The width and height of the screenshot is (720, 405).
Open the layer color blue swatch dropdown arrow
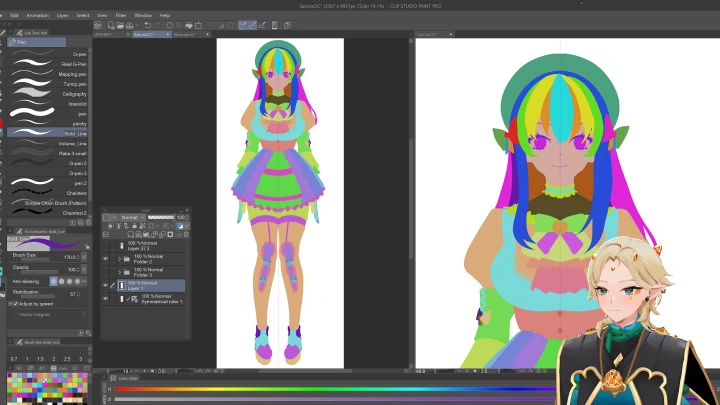point(186,226)
